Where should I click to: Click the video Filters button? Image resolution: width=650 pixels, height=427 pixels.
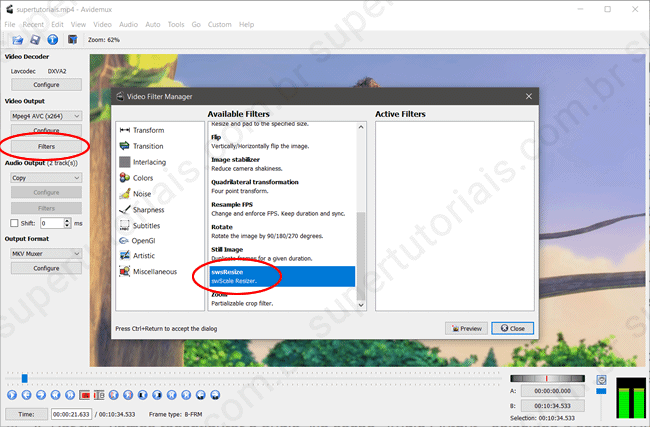46,146
